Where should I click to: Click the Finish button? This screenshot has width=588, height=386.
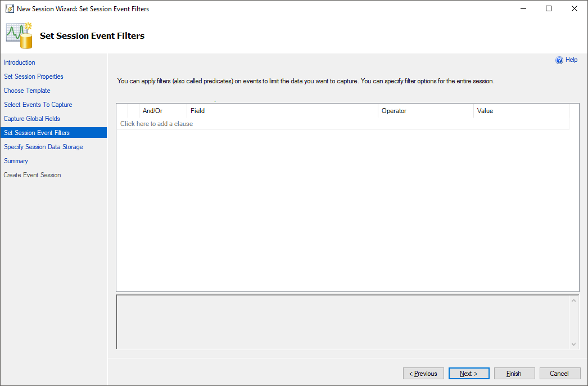click(514, 374)
